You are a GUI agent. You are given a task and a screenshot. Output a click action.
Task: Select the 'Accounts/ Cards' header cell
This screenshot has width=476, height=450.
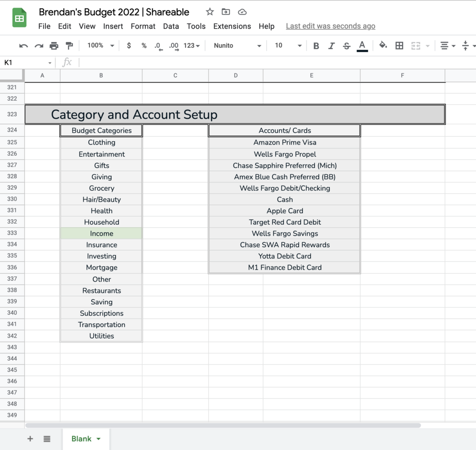coord(285,131)
